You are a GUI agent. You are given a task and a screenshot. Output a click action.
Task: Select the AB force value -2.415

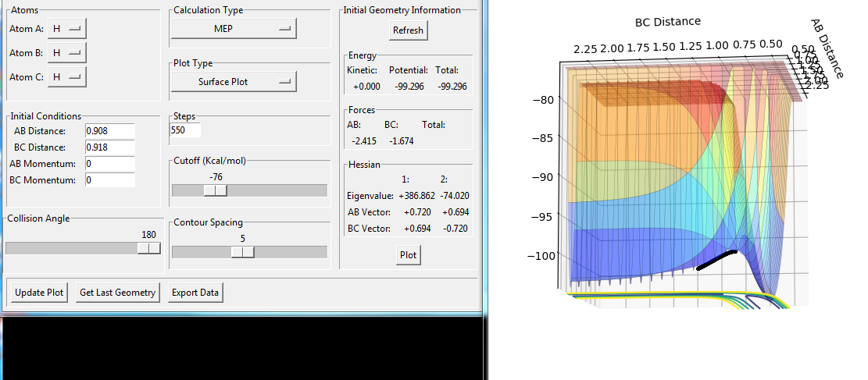[364, 141]
